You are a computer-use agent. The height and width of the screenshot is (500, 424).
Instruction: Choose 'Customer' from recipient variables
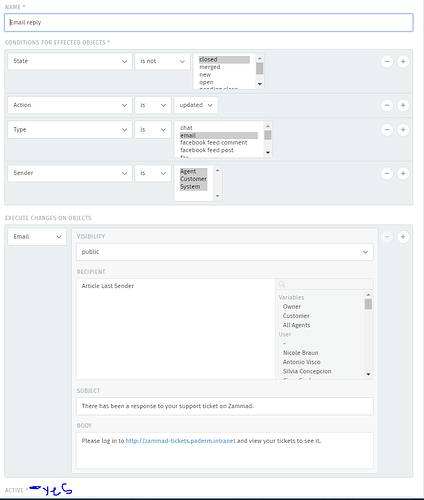coord(296,316)
